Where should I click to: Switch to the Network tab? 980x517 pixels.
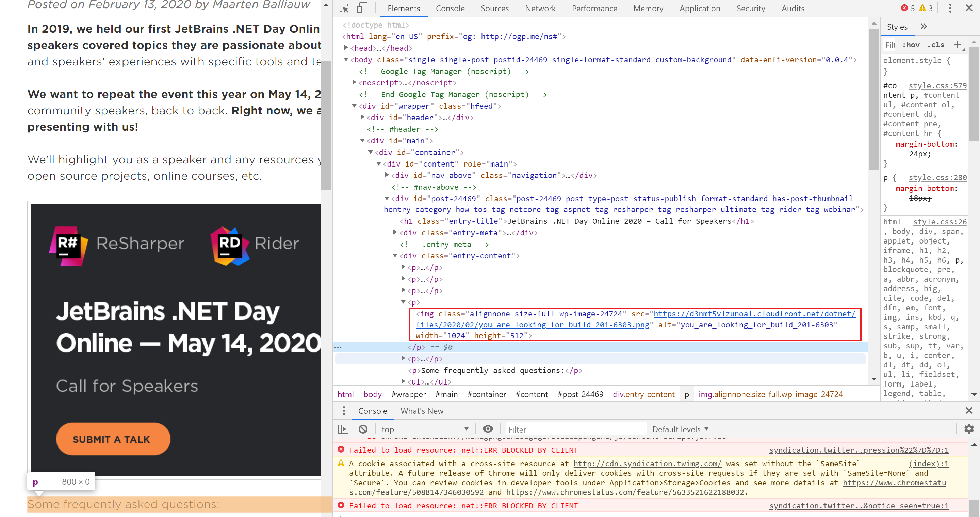540,9
